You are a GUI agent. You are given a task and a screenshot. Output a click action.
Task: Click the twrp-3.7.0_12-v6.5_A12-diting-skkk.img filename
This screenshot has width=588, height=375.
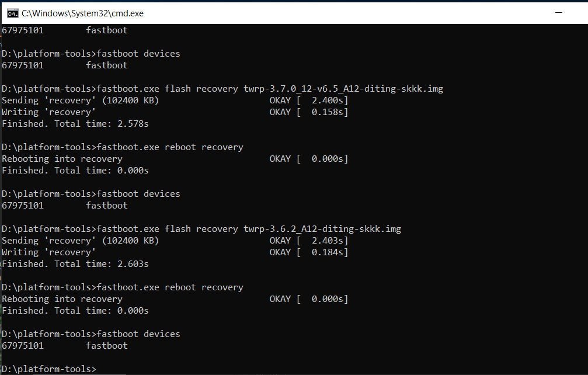343,89
